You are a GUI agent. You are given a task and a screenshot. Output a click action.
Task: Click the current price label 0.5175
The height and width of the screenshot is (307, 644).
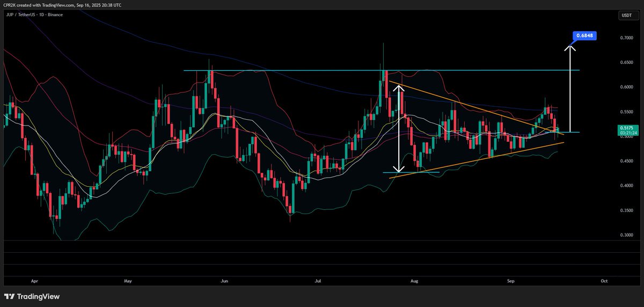point(626,127)
